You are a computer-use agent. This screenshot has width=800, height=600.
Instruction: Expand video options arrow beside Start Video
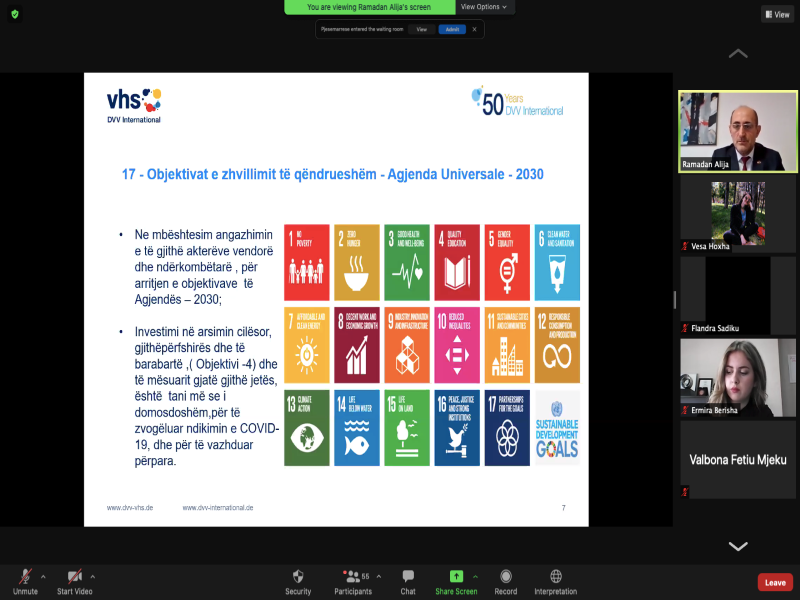93,576
